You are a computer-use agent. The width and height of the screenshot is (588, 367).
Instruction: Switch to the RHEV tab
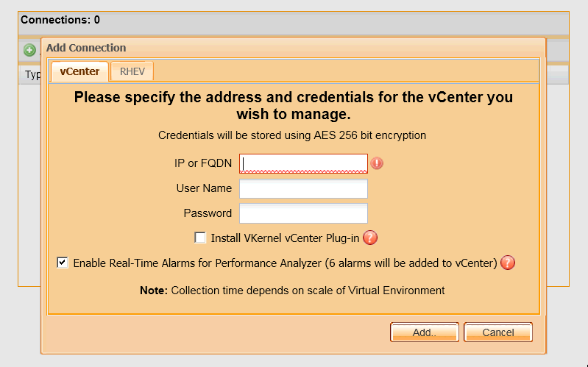[x=132, y=71]
